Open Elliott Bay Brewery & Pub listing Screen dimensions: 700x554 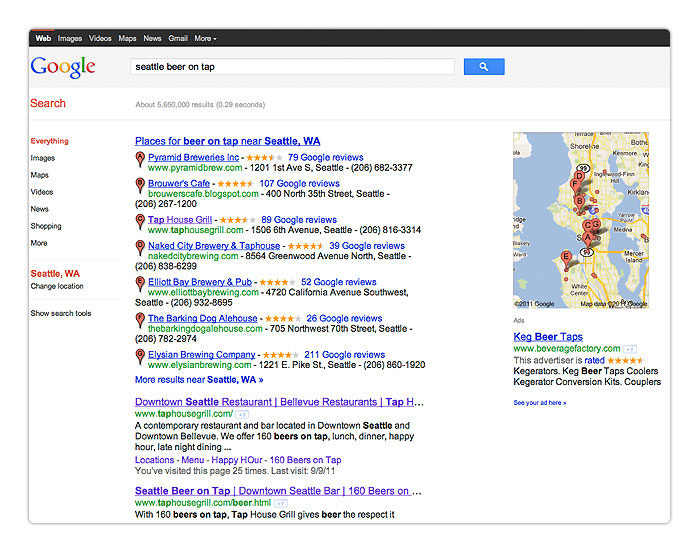tap(200, 282)
